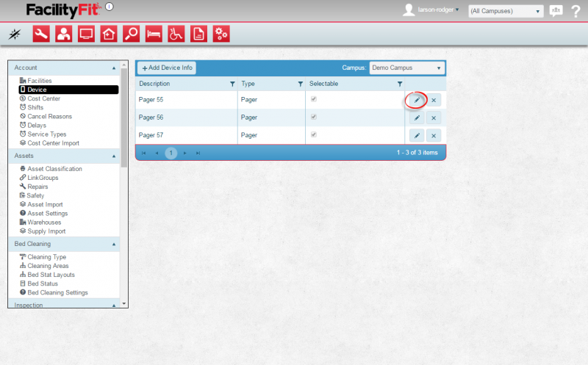Image resolution: width=588 pixels, height=365 pixels.
Task: Open Bed Stat Layouts in sidebar
Action: pyautogui.click(x=51, y=275)
